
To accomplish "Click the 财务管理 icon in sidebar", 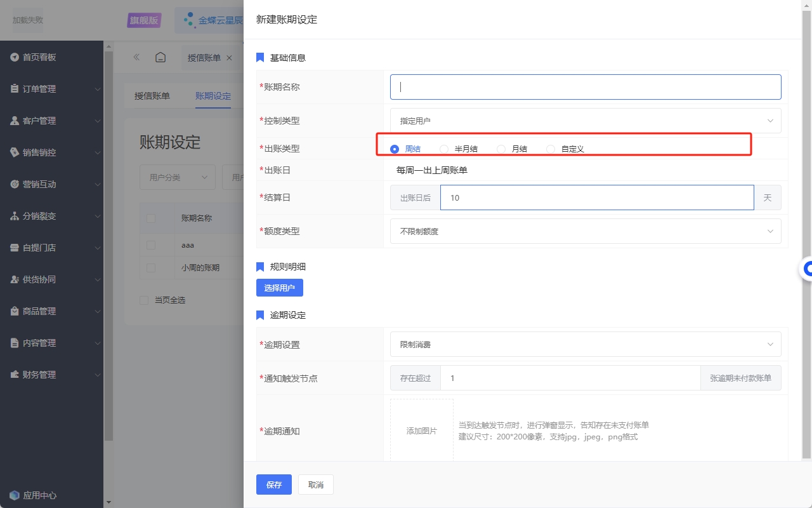I will (x=15, y=375).
